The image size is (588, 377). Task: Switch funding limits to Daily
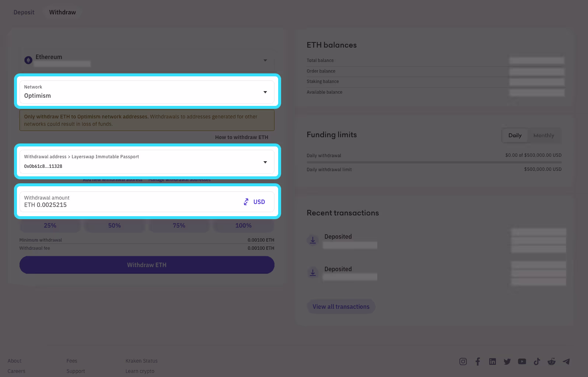pyautogui.click(x=515, y=135)
